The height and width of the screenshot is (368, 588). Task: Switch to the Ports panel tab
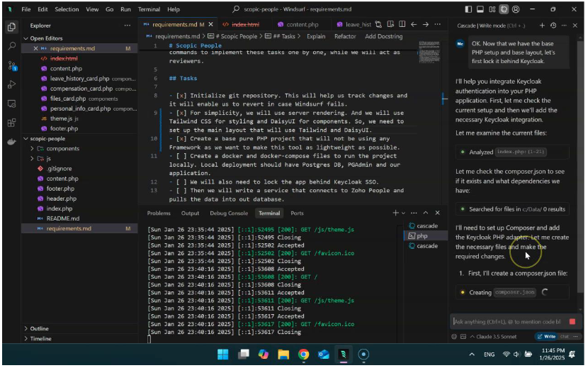coord(297,213)
